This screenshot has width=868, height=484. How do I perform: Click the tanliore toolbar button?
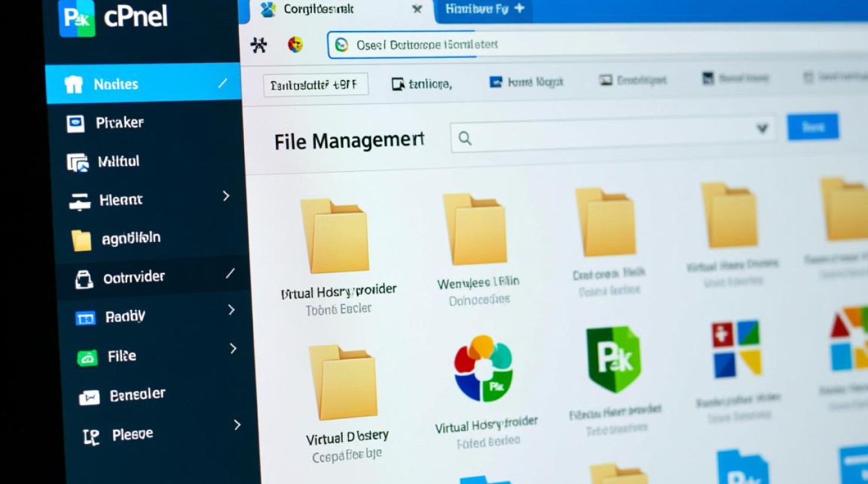[x=422, y=84]
